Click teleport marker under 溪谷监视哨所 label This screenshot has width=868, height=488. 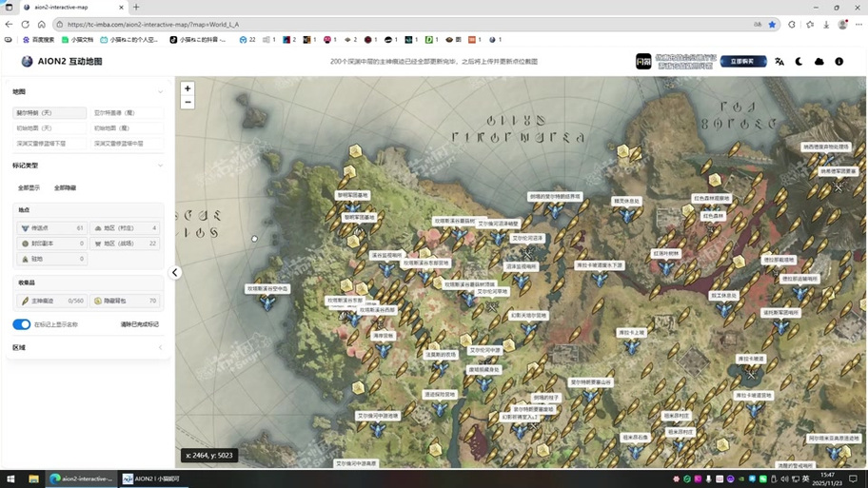387,269
